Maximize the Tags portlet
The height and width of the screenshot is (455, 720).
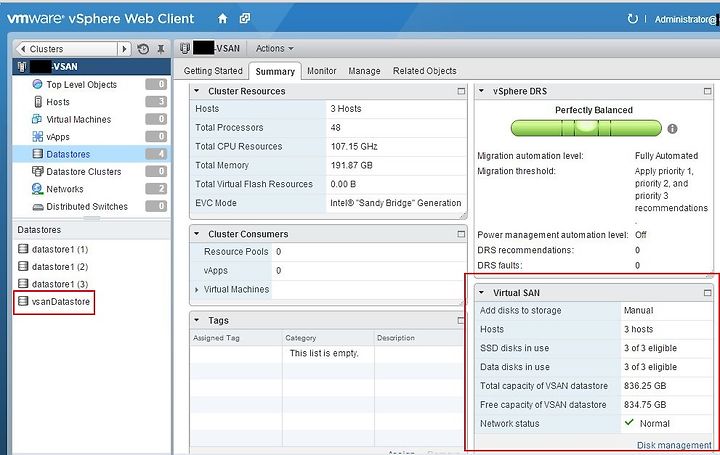461,320
